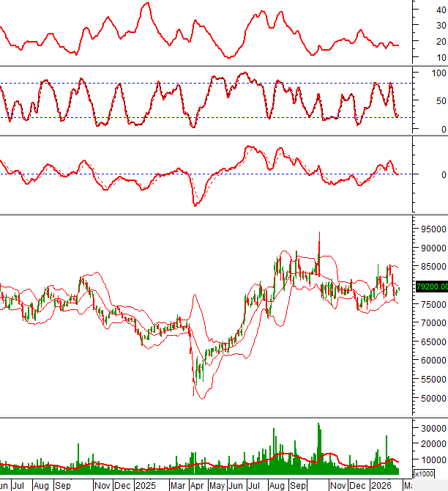Select the 2025 label on the time axis
This screenshot has height=491, width=448.
[144, 485]
